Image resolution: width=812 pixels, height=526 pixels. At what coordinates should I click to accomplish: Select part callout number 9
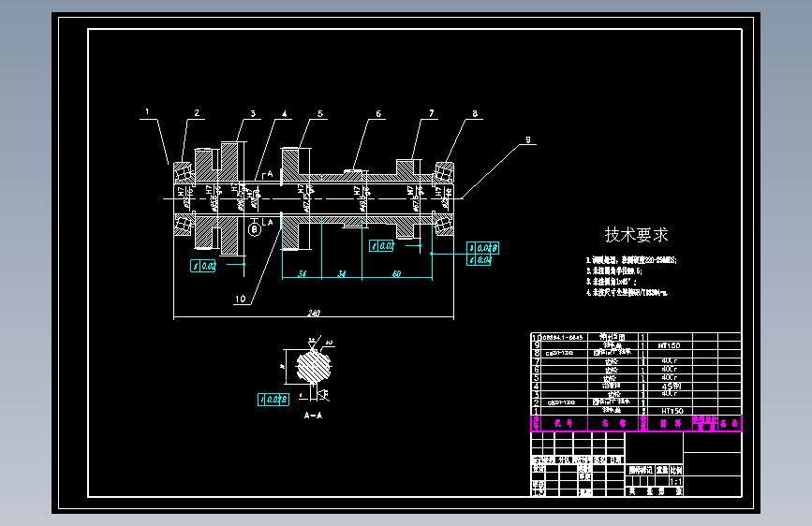(527, 139)
